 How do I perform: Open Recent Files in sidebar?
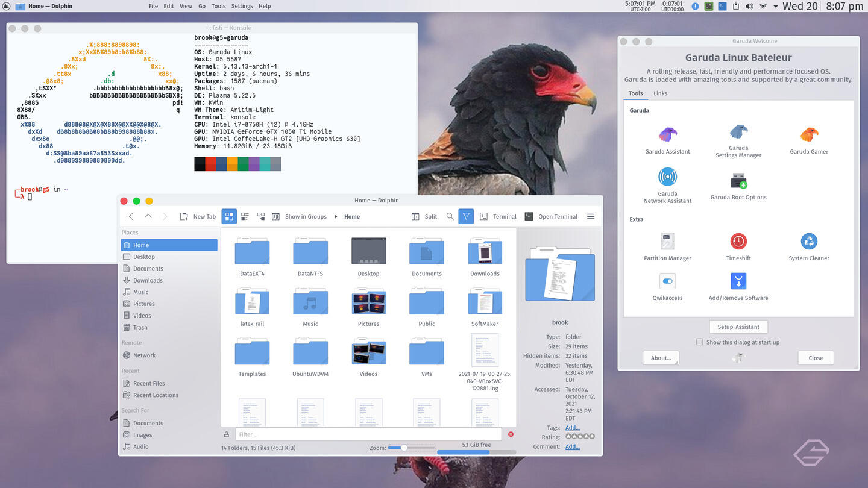coord(169,383)
